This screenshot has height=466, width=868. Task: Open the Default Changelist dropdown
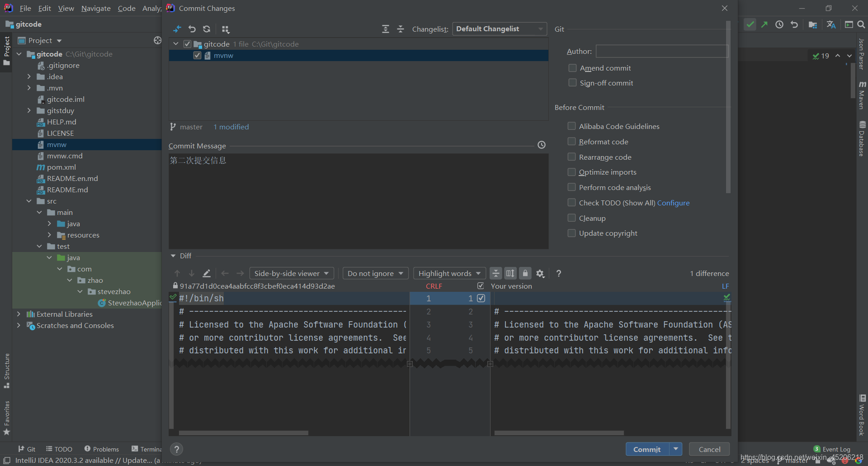pyautogui.click(x=499, y=29)
